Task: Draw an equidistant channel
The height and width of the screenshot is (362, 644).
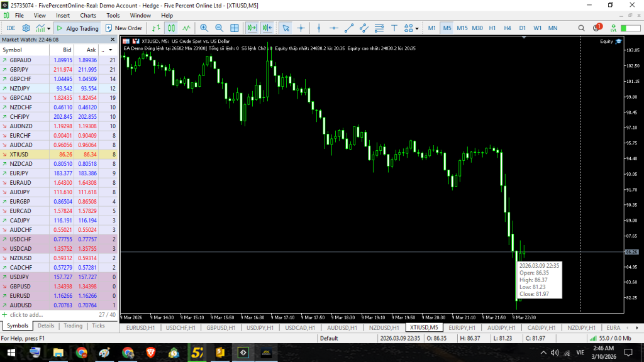Action: click(364, 28)
